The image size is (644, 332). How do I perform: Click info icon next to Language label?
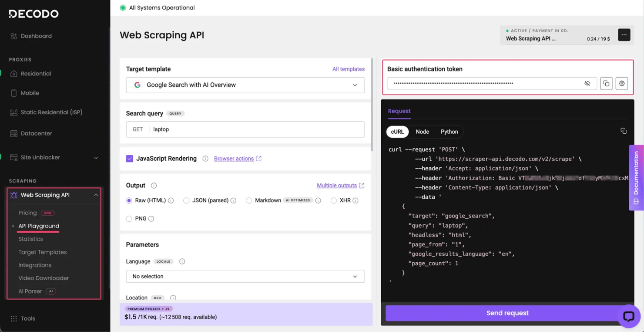click(x=182, y=261)
